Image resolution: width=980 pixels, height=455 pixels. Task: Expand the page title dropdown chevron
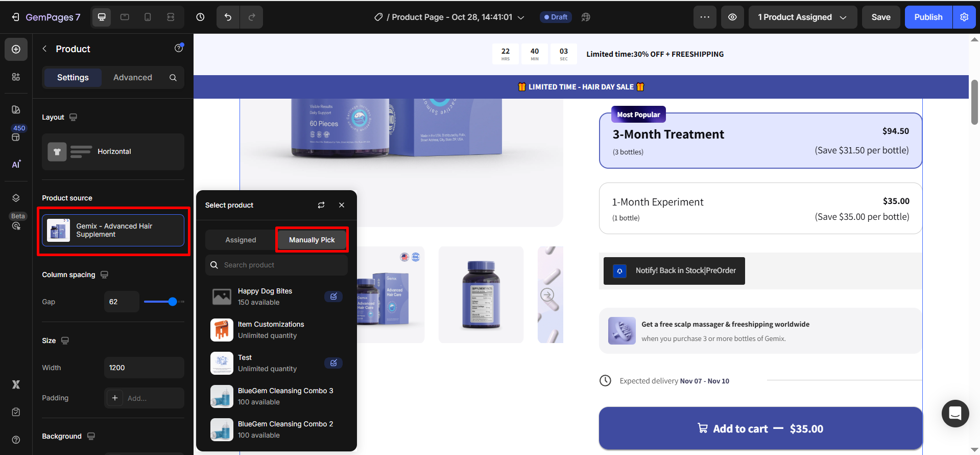[521, 17]
